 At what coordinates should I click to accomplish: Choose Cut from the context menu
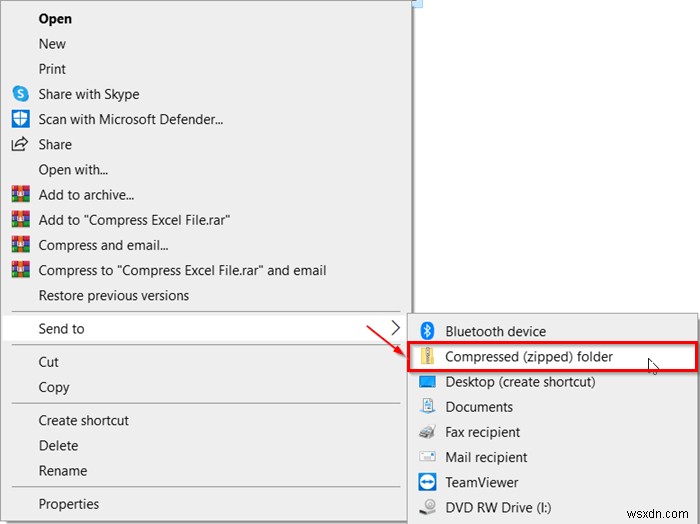(207, 362)
